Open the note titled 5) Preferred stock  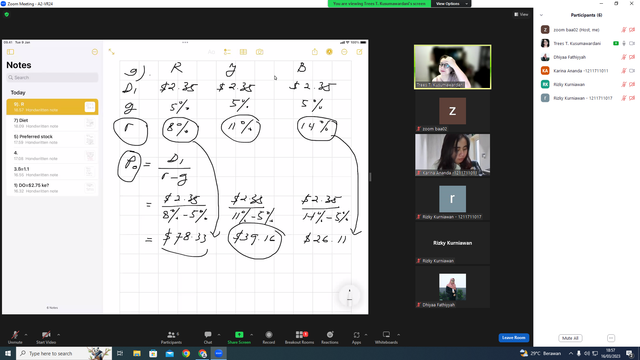coord(52,139)
